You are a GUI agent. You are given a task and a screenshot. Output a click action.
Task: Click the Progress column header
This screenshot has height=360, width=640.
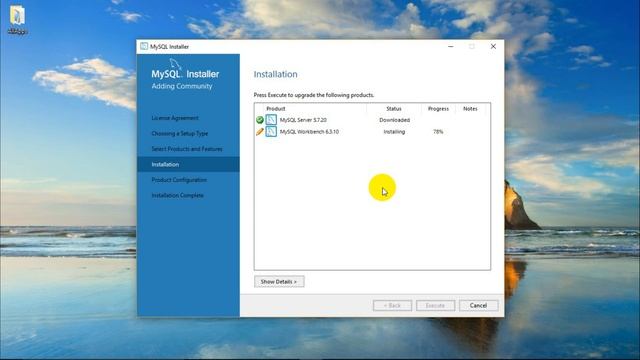(x=438, y=109)
